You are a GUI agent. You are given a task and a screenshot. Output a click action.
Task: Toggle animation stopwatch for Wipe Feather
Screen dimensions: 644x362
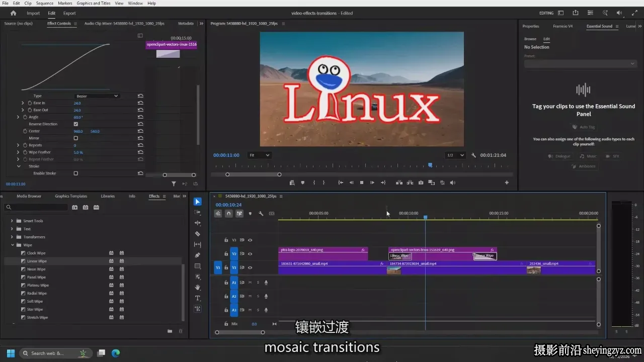coord(24,152)
